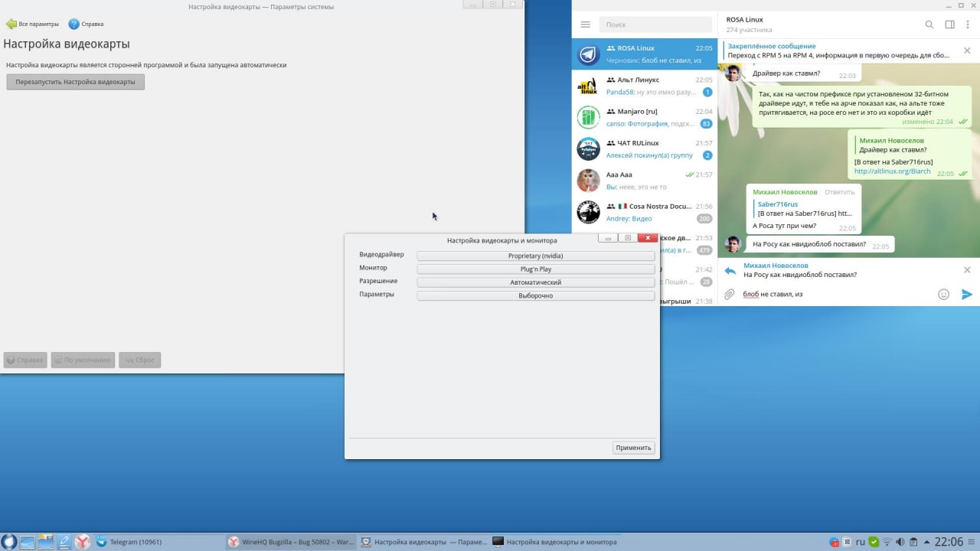Cancel the reply with X button
The width and height of the screenshot is (980, 551).
point(967,270)
